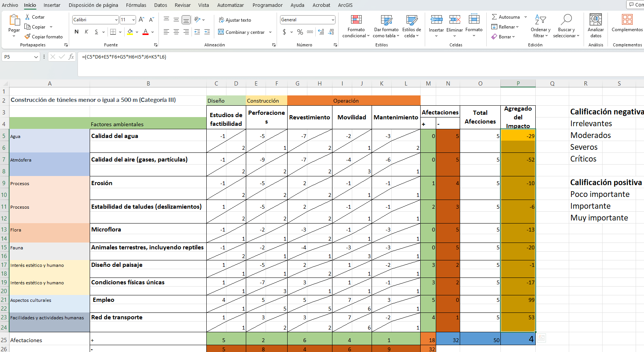Toggle bold formatting with N
The image size is (644, 352).
pyautogui.click(x=76, y=32)
